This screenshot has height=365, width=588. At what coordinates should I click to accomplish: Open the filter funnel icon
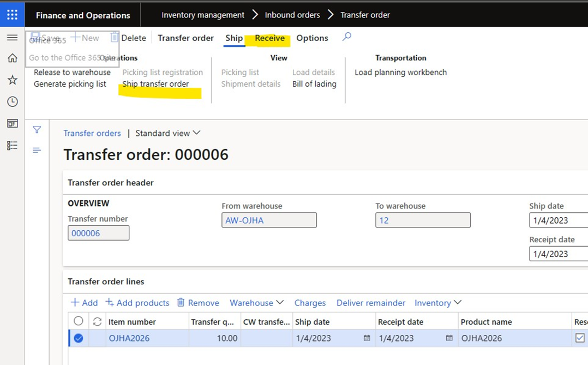click(37, 130)
